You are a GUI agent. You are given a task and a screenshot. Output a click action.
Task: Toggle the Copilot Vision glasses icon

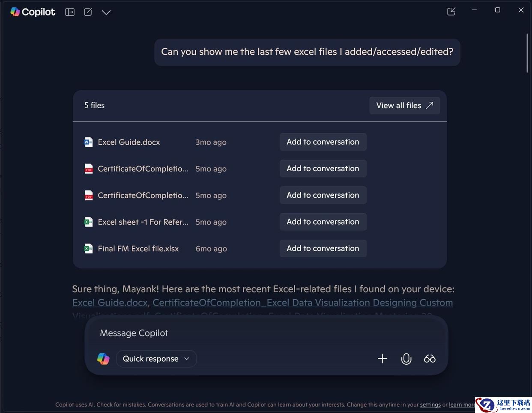tap(430, 359)
